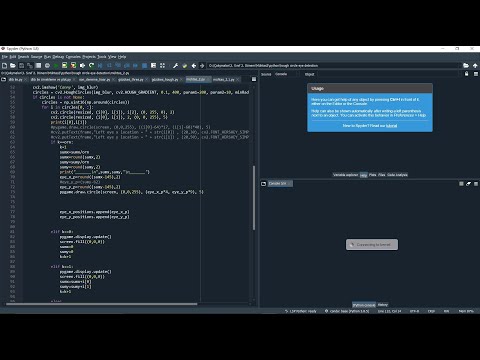The image size is (480, 360).
Task: Switch to the gozbes_three.py editor tab
Action: [x=131, y=80]
